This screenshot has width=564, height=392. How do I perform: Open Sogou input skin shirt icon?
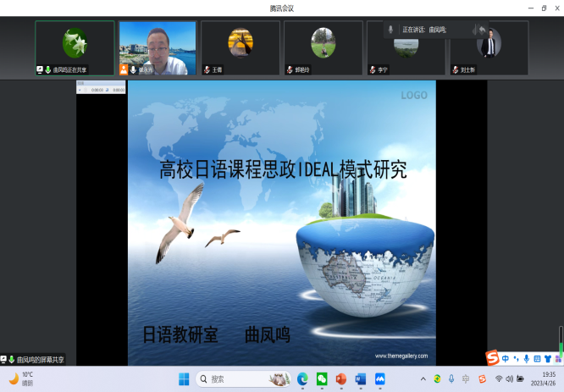click(547, 358)
